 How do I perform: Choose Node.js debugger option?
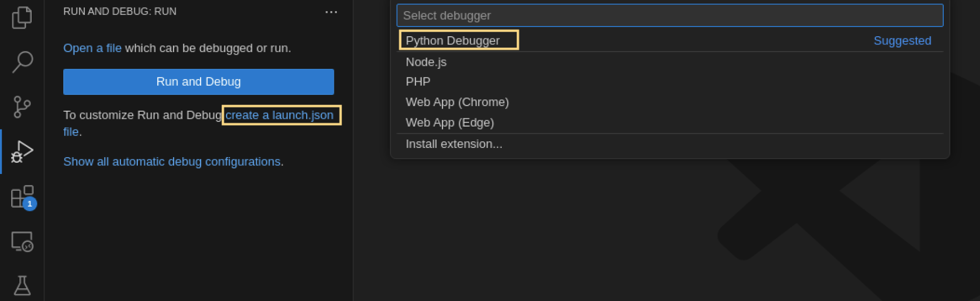670,62
